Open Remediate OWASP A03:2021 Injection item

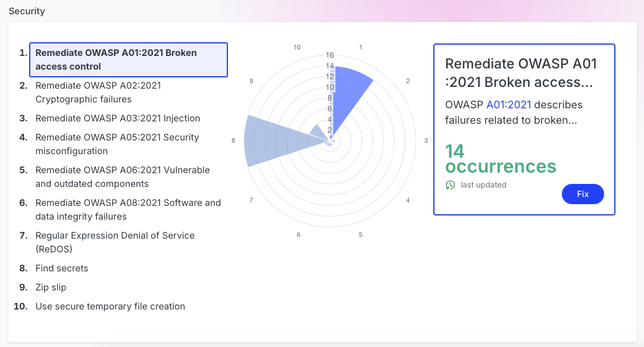pyautogui.click(x=129, y=118)
